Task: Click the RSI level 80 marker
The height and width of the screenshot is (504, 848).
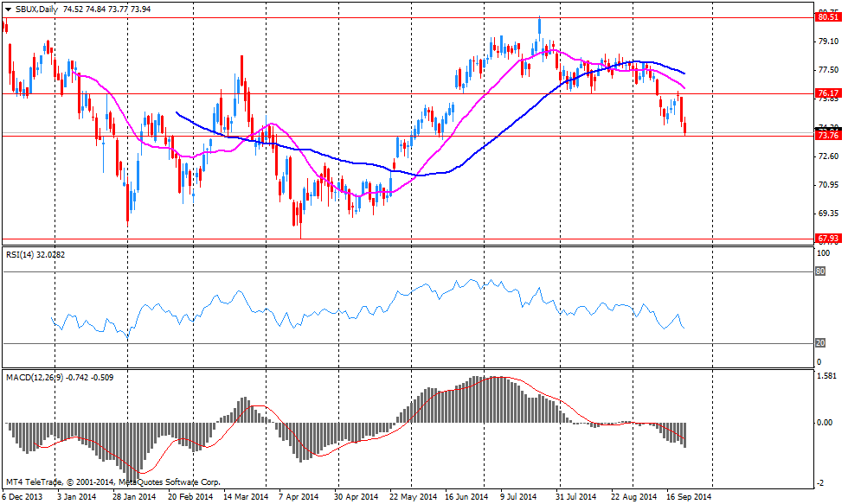Action: coord(820,271)
